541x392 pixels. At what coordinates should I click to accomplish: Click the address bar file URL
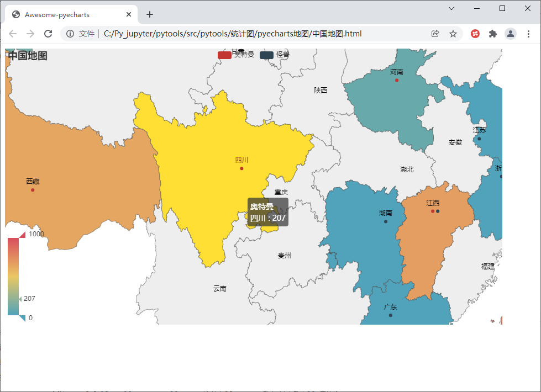(x=233, y=34)
